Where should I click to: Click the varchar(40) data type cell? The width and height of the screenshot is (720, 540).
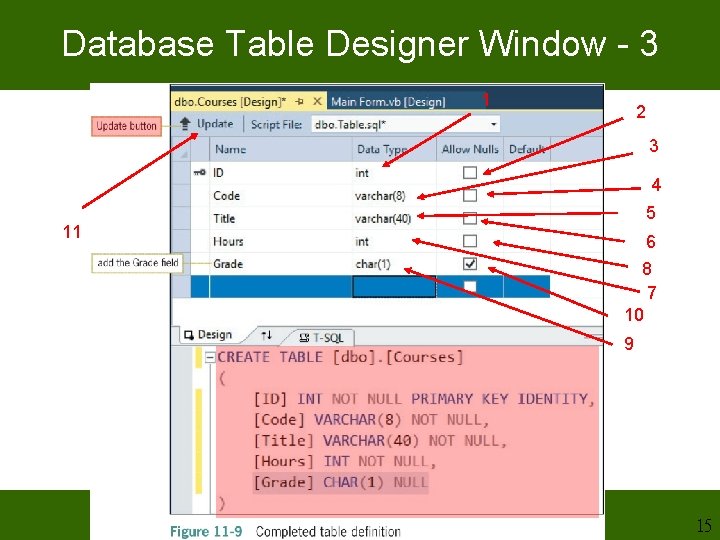tap(394, 219)
